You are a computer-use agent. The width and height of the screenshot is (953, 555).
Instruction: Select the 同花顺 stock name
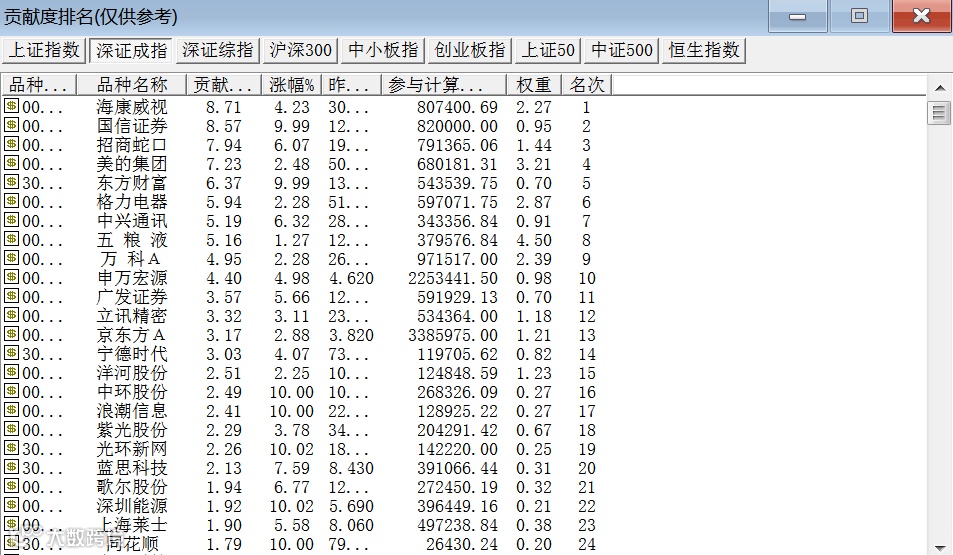point(132,543)
